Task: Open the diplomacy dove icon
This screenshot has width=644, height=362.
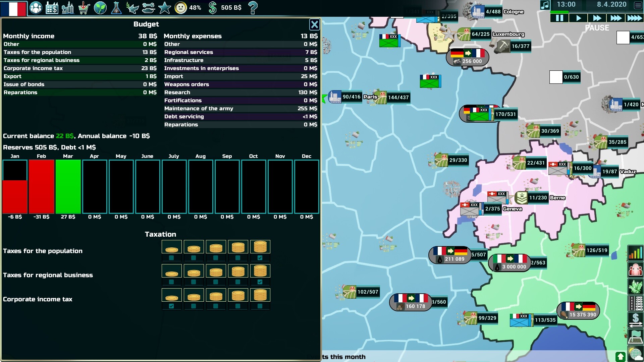Action: point(132,7)
